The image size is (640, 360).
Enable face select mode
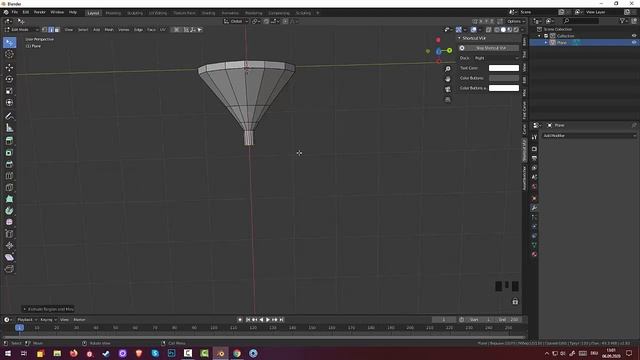click(57, 29)
